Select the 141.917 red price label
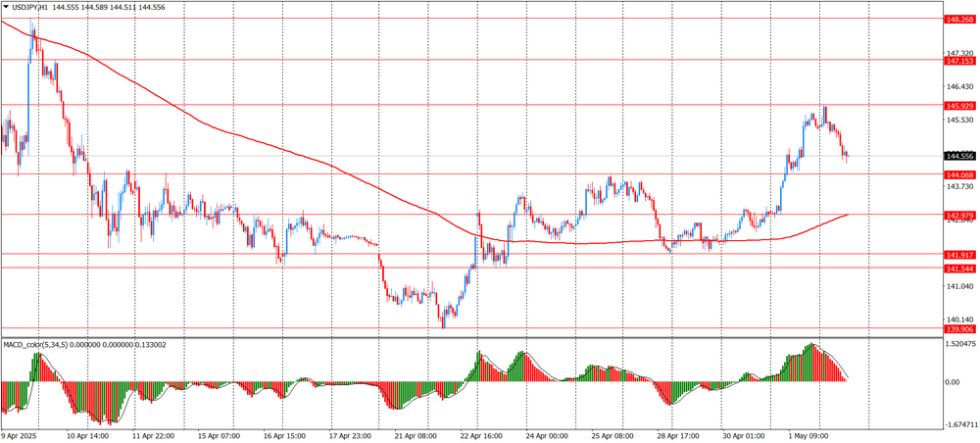Viewport: 980px width, 443px height. (x=959, y=255)
